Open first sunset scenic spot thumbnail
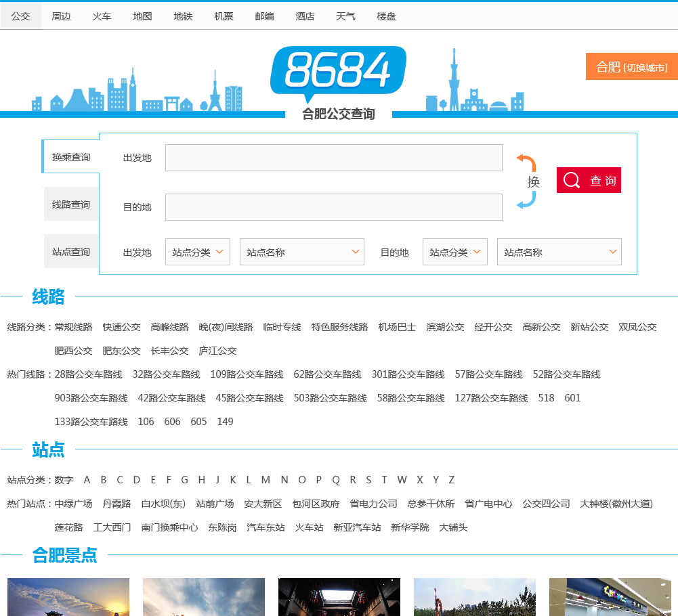This screenshot has width=678, height=616. pyautogui.click(x=68, y=597)
